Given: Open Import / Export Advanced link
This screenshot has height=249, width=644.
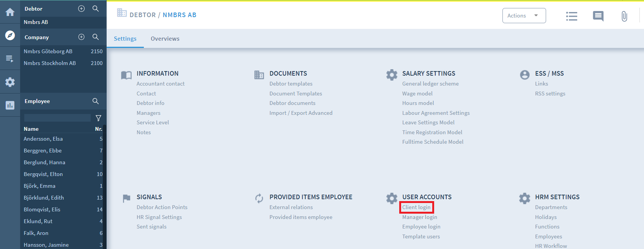Looking at the screenshot, I should 301,113.
